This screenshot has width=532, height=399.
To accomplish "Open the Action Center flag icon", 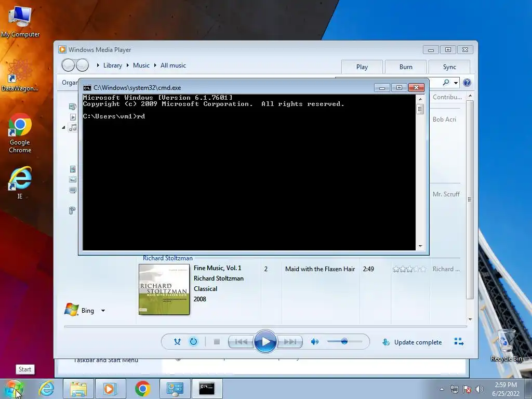I will tap(467, 390).
